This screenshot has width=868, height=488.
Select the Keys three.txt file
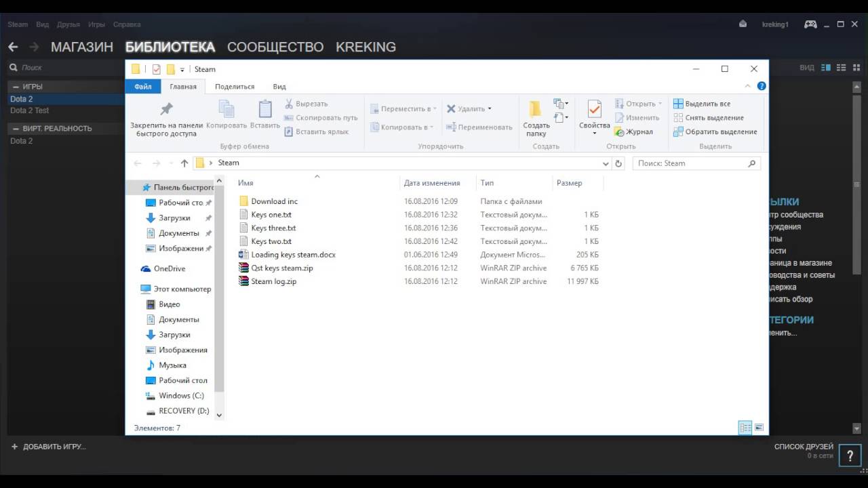coord(267,228)
